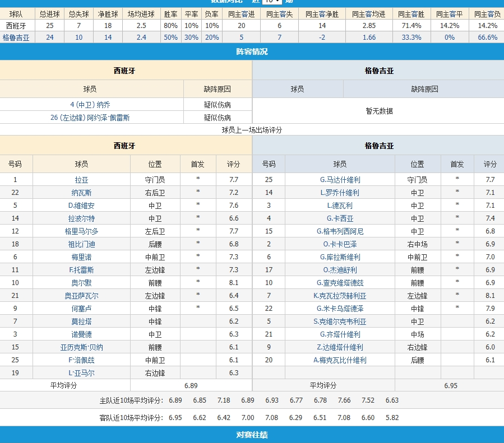Click the 祖比门迪 player name
The height and width of the screenshot is (443, 504).
click(x=81, y=244)
